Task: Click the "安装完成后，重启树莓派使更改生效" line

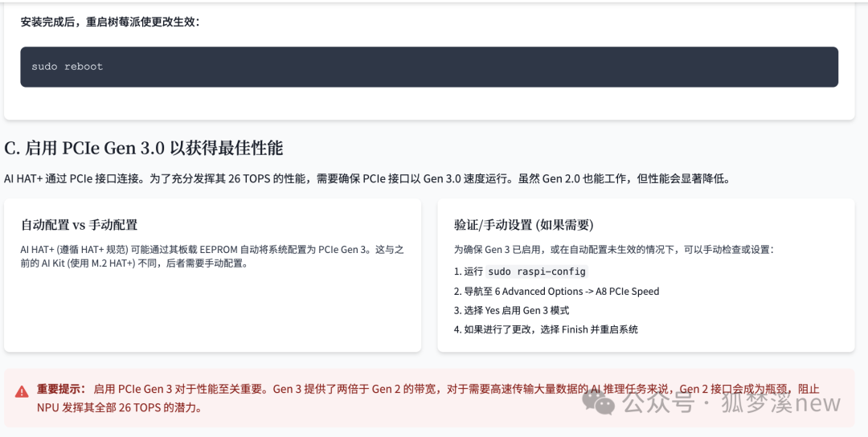Action: (110, 22)
